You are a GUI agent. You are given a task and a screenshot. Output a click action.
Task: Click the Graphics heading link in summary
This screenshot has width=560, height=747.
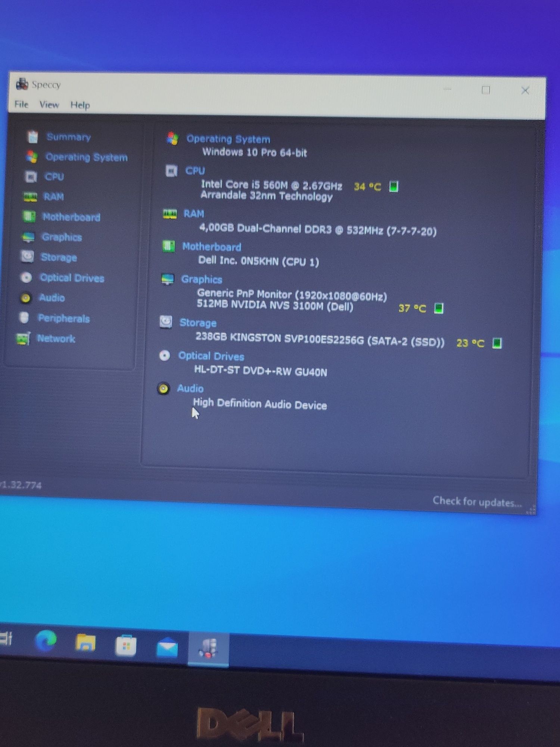click(x=202, y=279)
